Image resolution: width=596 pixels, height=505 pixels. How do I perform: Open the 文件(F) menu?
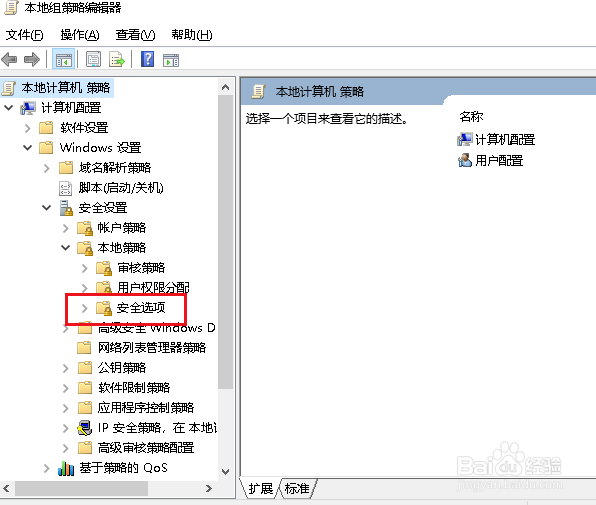tap(24, 35)
